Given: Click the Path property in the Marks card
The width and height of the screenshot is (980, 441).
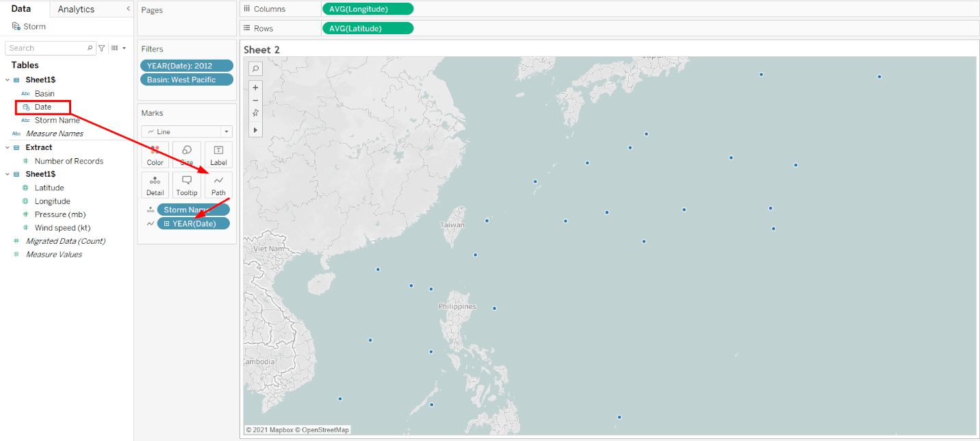Looking at the screenshot, I should (x=218, y=184).
